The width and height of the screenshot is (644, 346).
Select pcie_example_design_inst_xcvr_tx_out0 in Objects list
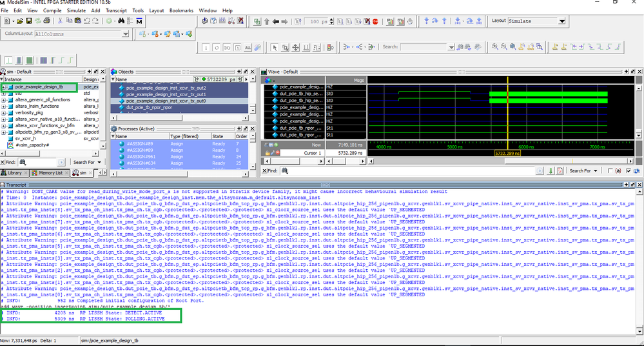coord(166,101)
